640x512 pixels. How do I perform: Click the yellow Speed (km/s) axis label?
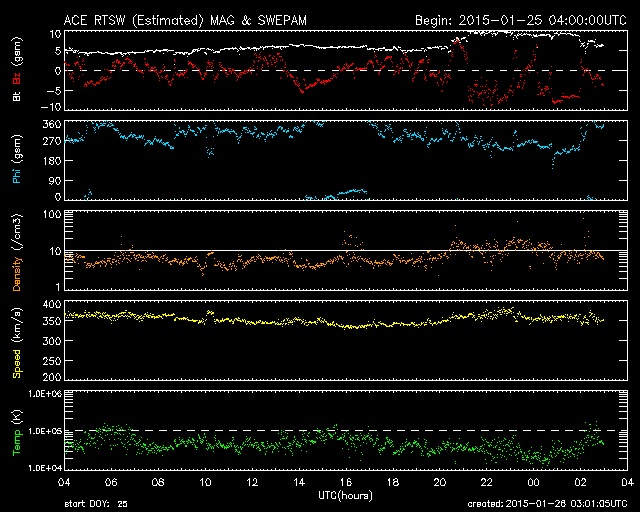coord(17,343)
